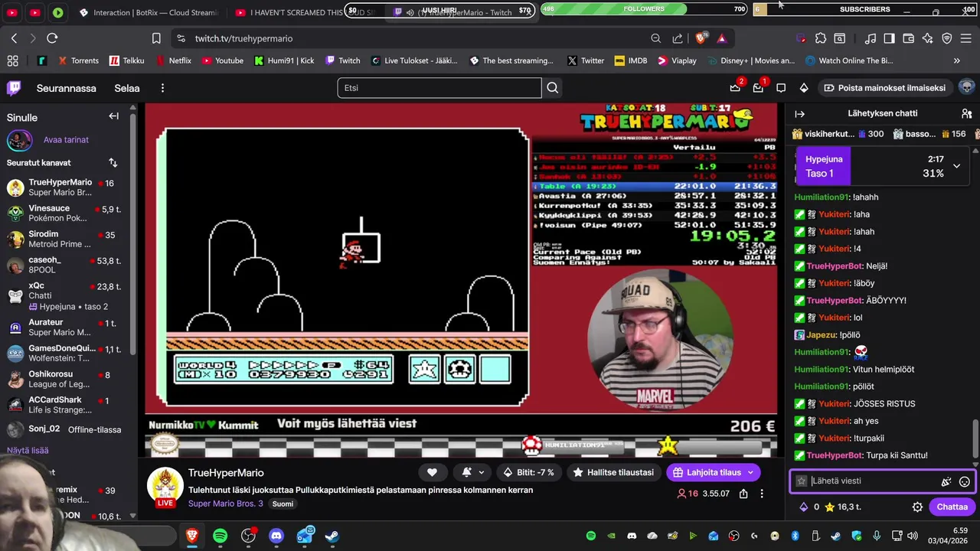
Task: Show more bookmarks chevron
Action: (x=956, y=60)
